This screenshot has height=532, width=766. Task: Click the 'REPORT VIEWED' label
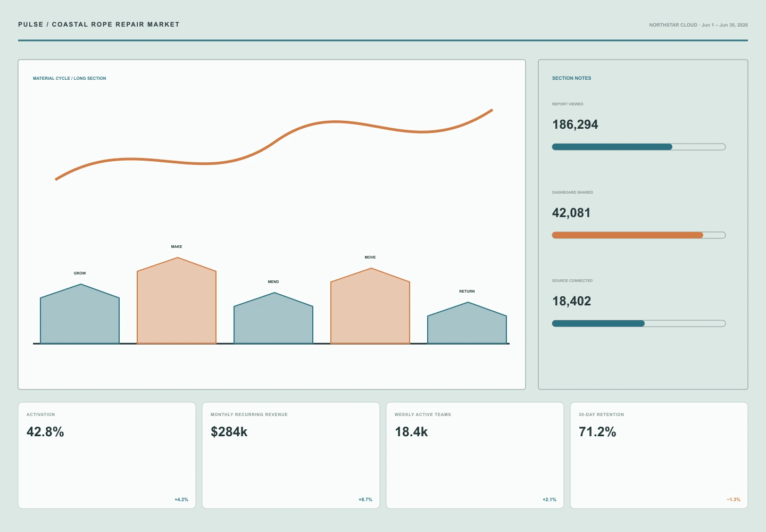point(568,104)
